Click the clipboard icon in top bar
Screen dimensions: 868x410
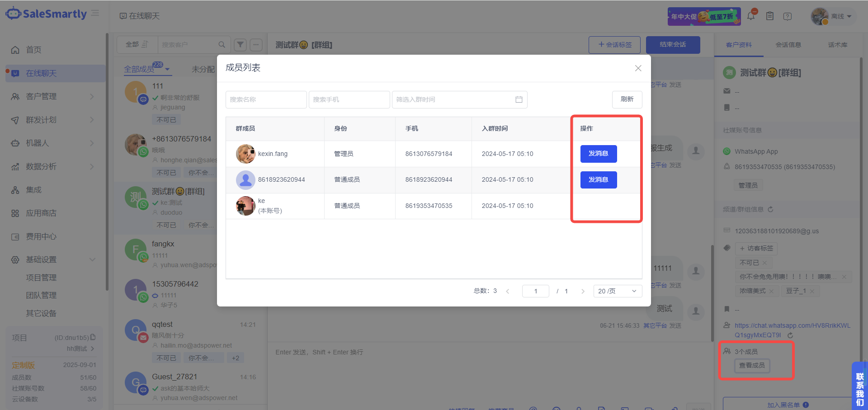[x=770, y=16]
